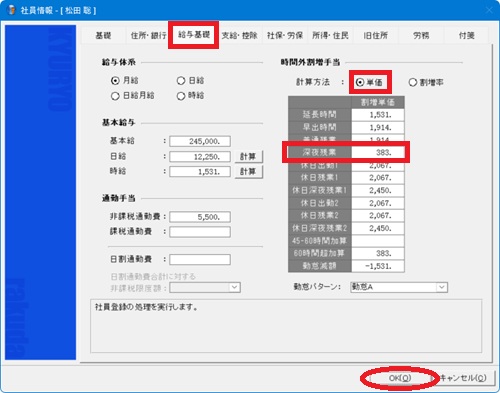The image size is (500, 393).
Task: Click the 休日深夜残業2 value cell
Action: point(378,228)
